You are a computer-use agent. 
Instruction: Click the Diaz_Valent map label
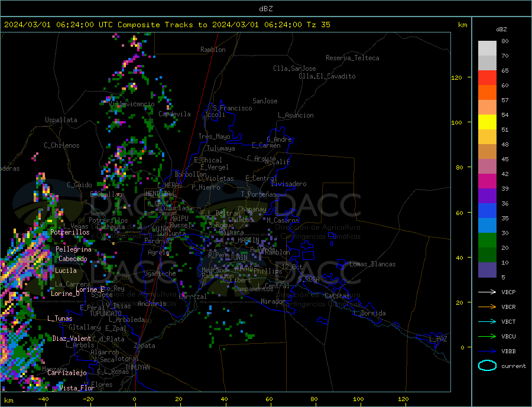pyautogui.click(x=72, y=338)
